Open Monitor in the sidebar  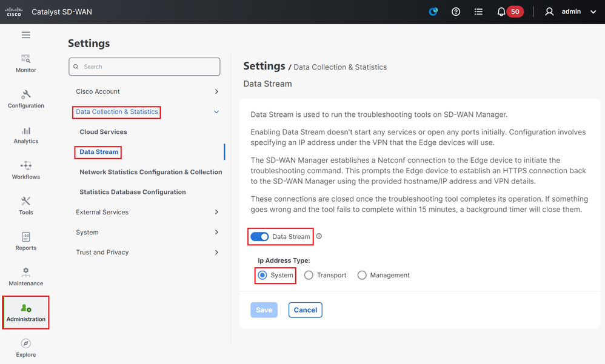26,64
